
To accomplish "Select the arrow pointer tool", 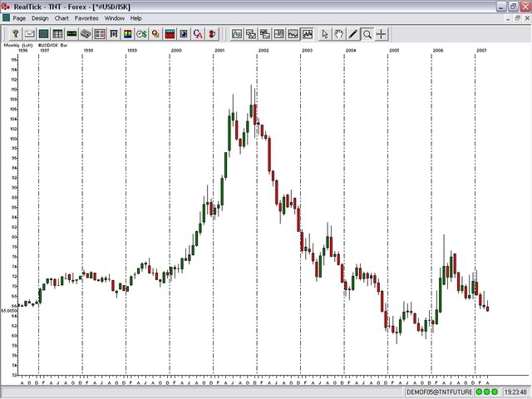I will pos(325,34).
